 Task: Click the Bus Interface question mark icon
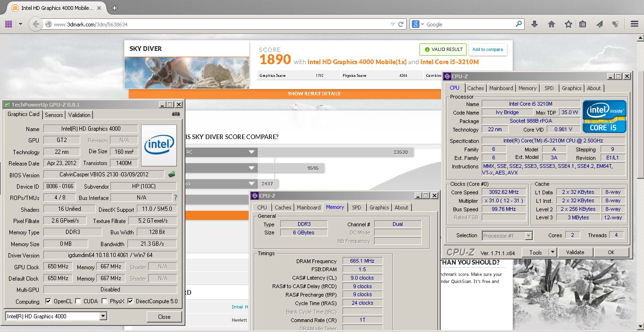click(x=176, y=198)
